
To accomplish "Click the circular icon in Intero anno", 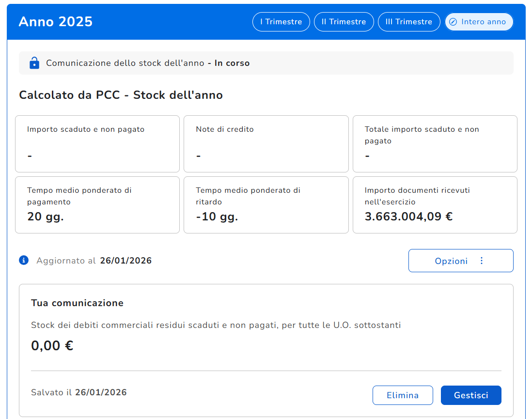I will click(x=453, y=22).
